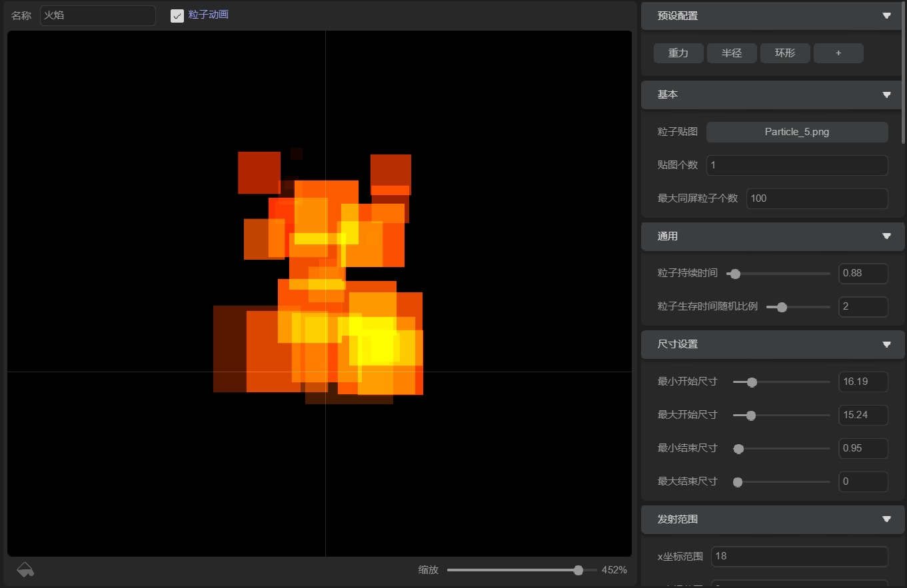Screen dimensions: 907x588
Task: Apply the 重力 preset
Action: point(678,53)
